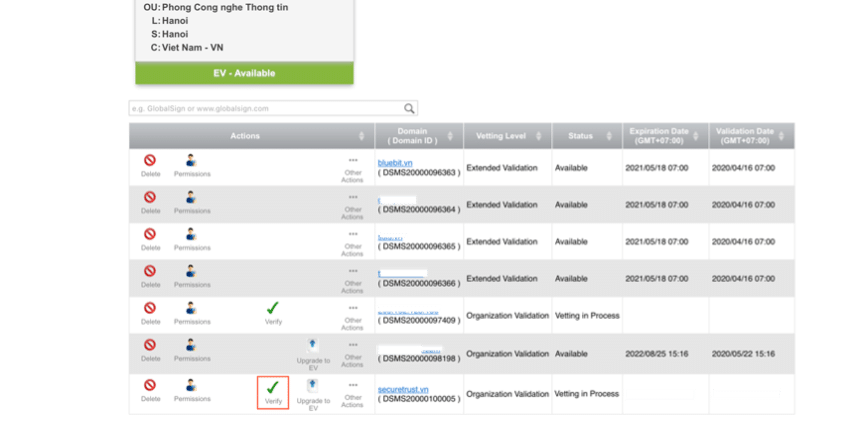The width and height of the screenshot is (864, 424).
Task: Open Permissions for bluebit.vn domain
Action: pos(192,164)
